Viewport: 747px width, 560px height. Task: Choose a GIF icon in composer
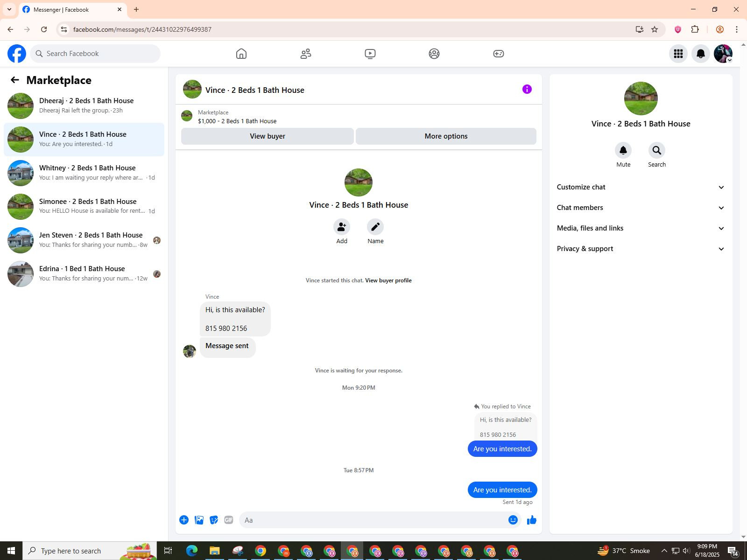coord(229,520)
